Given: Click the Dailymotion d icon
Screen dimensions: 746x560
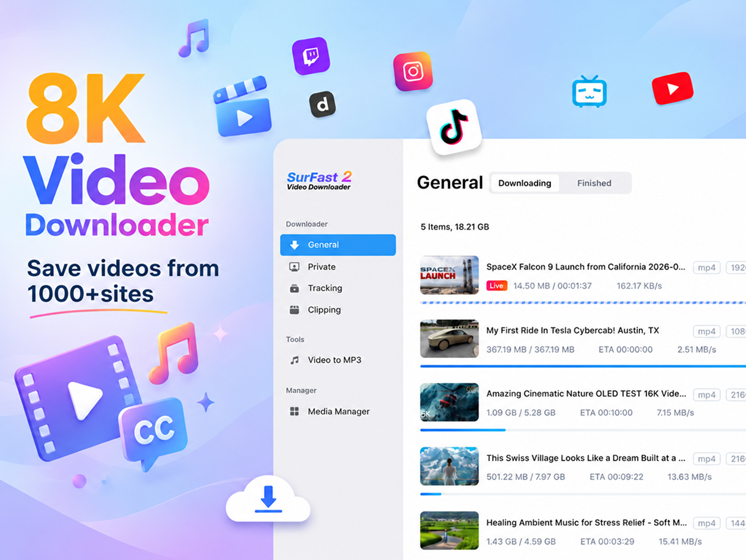Looking at the screenshot, I should coord(323,104).
